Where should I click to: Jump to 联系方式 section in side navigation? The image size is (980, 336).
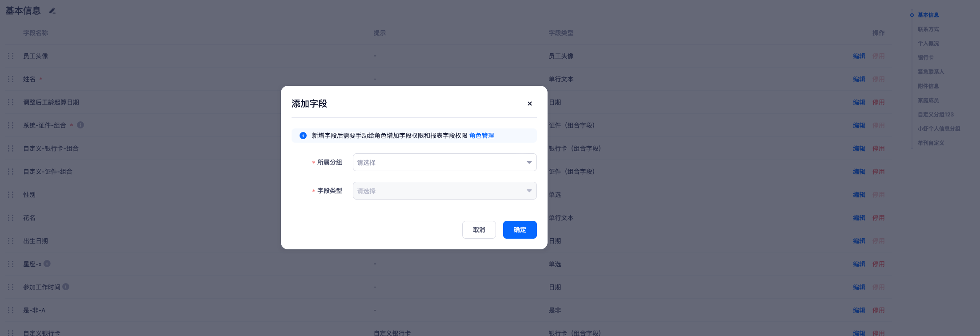point(928,29)
